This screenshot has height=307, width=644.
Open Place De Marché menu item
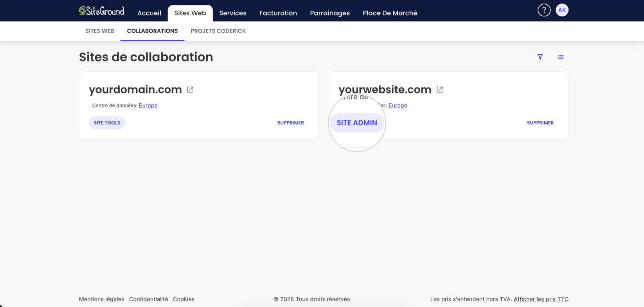pyautogui.click(x=390, y=13)
